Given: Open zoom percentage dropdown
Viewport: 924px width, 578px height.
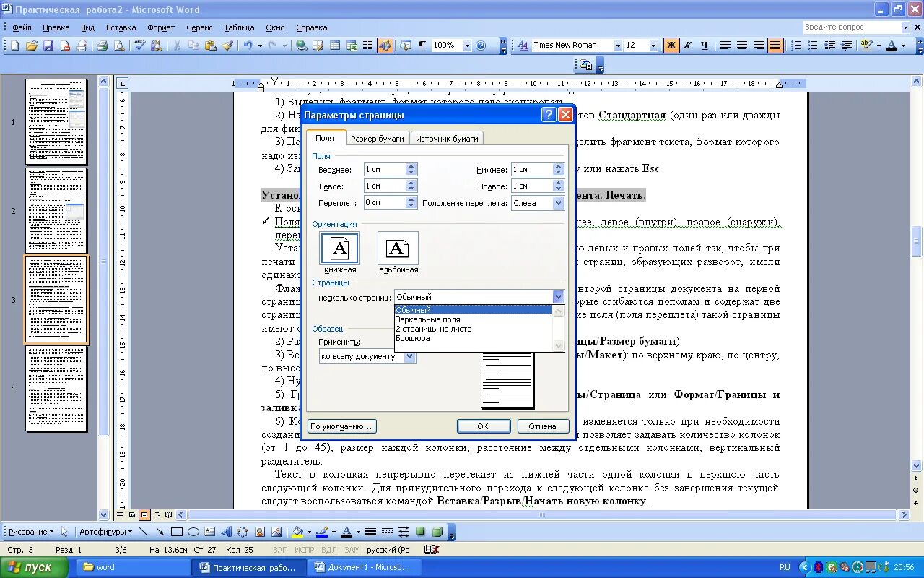Looking at the screenshot, I should point(467,46).
